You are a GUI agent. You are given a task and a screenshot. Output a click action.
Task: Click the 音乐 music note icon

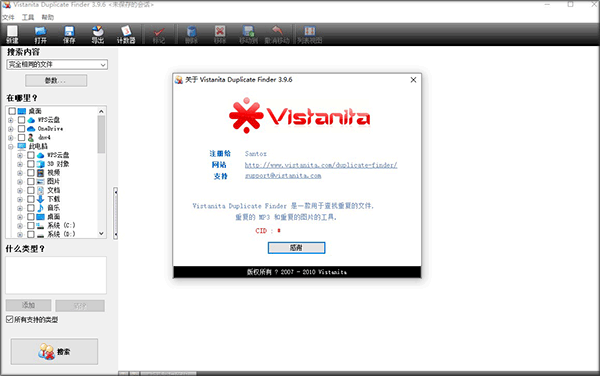(41, 208)
